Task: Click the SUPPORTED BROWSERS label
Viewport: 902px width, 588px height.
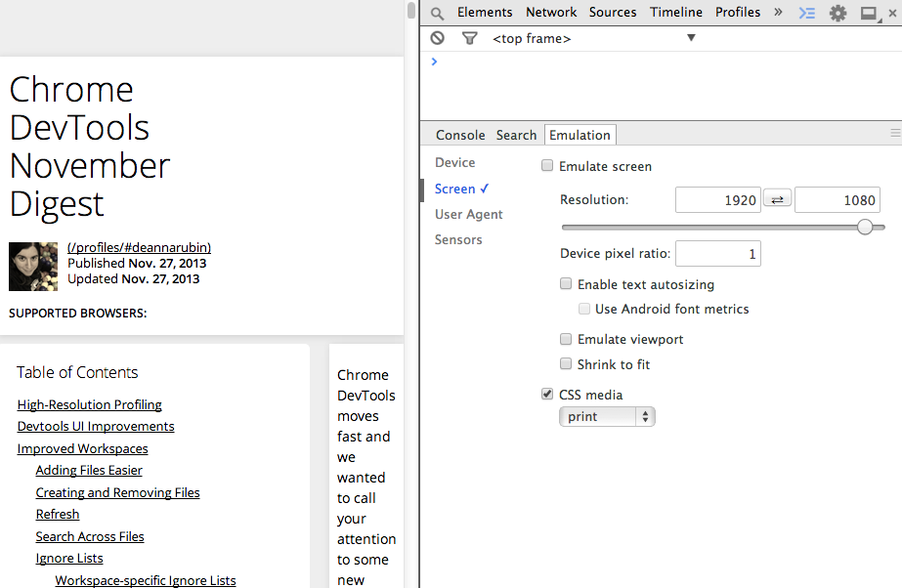Action: coord(77,314)
